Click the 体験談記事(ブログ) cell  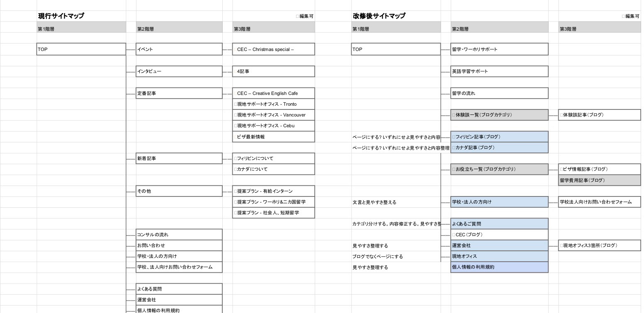[600, 115]
